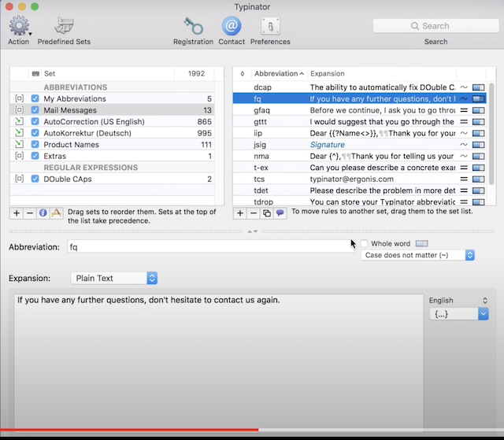Click the speech bubble comment icon below rules

click(x=280, y=213)
